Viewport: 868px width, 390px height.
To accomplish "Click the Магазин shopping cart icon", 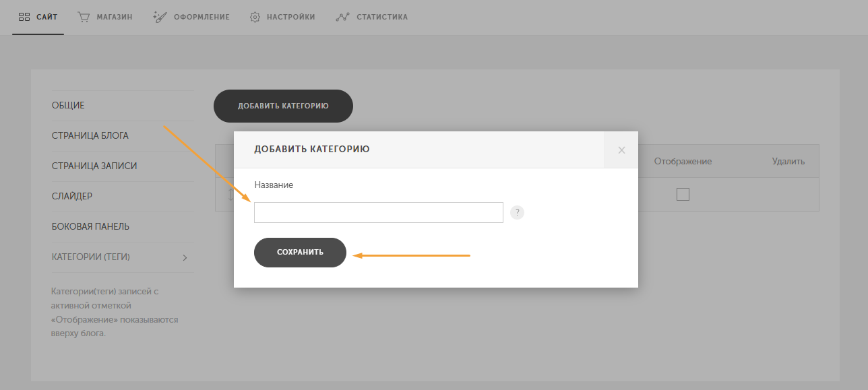I will (x=84, y=17).
